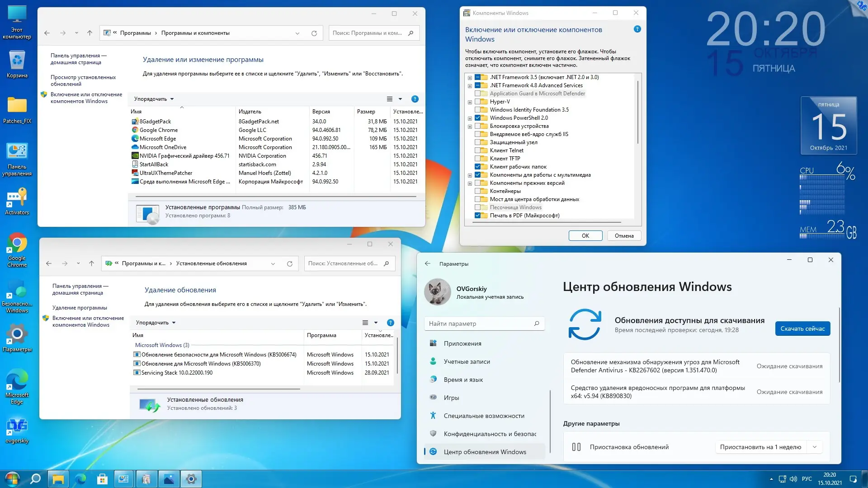The width and height of the screenshot is (868, 488).
Task: Open File Explorer from the taskbar
Action: coord(58,479)
